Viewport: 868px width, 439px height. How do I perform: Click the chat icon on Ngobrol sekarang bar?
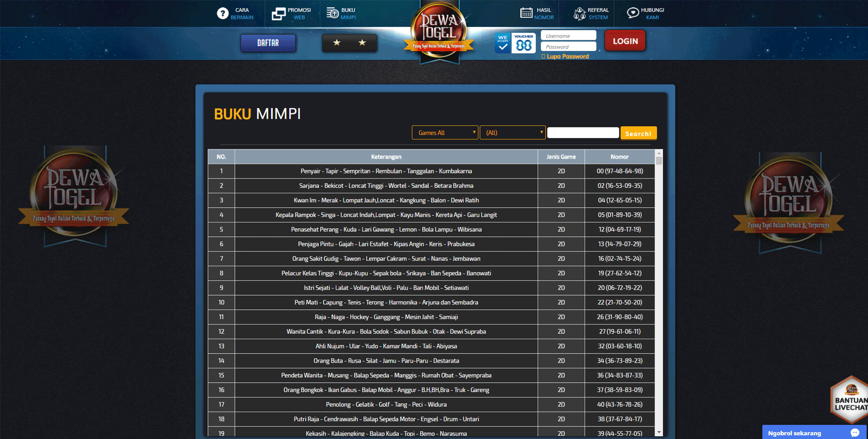click(x=855, y=432)
